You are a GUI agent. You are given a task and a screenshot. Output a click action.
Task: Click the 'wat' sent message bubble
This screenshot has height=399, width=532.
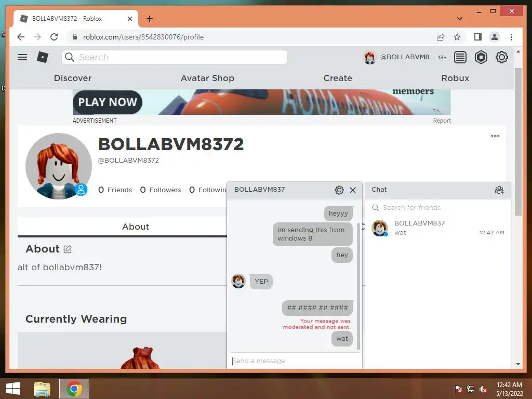click(342, 339)
